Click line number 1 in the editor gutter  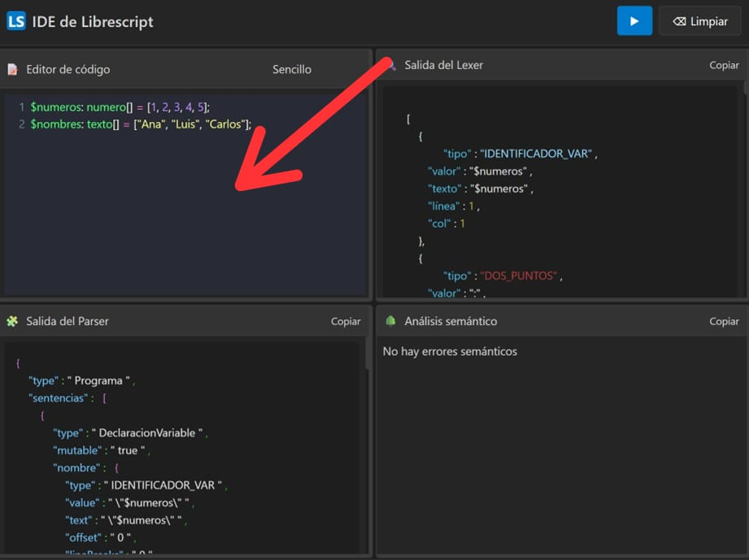[x=21, y=107]
